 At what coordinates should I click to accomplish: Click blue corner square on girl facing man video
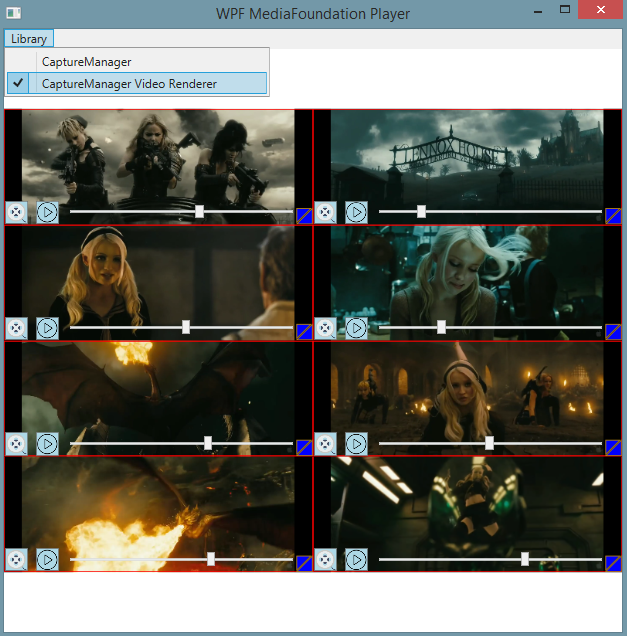[x=304, y=332]
